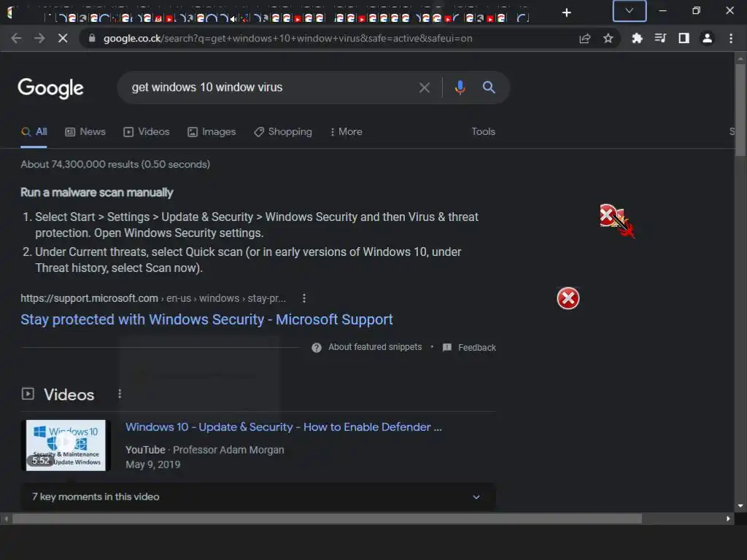Click the Google logo
Screen dimensions: 747x560
[x=50, y=88]
